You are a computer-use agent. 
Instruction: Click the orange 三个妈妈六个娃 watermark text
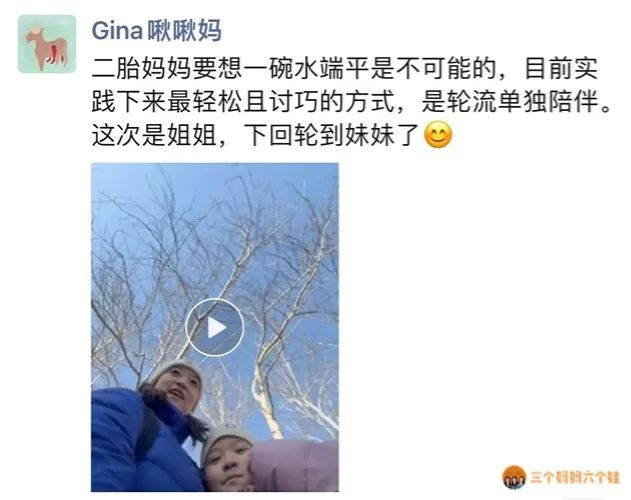(575, 477)
